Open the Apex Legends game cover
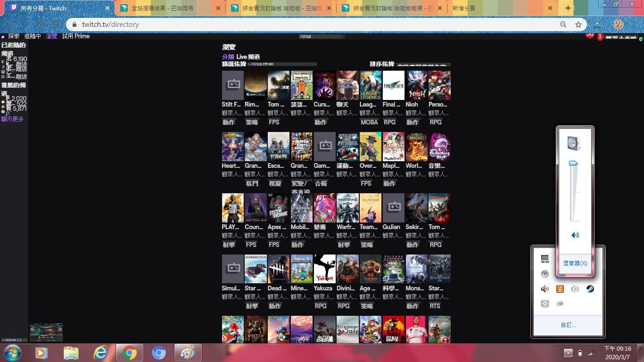This screenshot has height=362, width=644. click(279, 208)
